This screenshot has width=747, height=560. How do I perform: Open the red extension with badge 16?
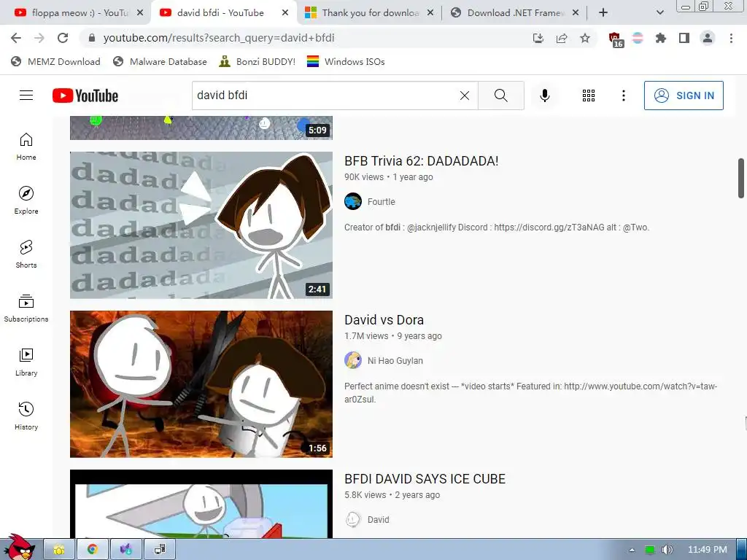(x=616, y=39)
